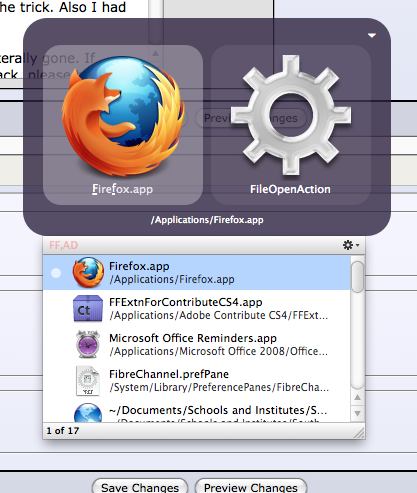Select the ~/Documents/Schools and Institutes result
This screenshot has width=417, height=493.
click(x=197, y=411)
